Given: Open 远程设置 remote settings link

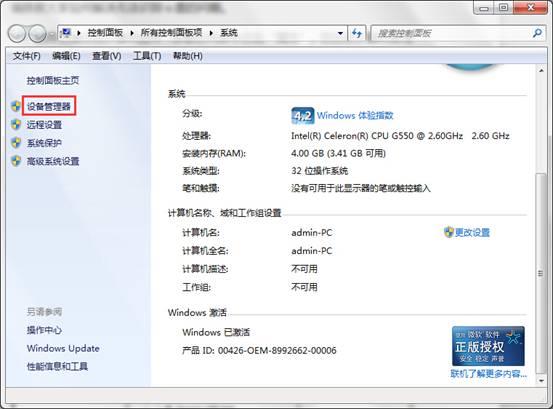Looking at the screenshot, I should [x=44, y=124].
